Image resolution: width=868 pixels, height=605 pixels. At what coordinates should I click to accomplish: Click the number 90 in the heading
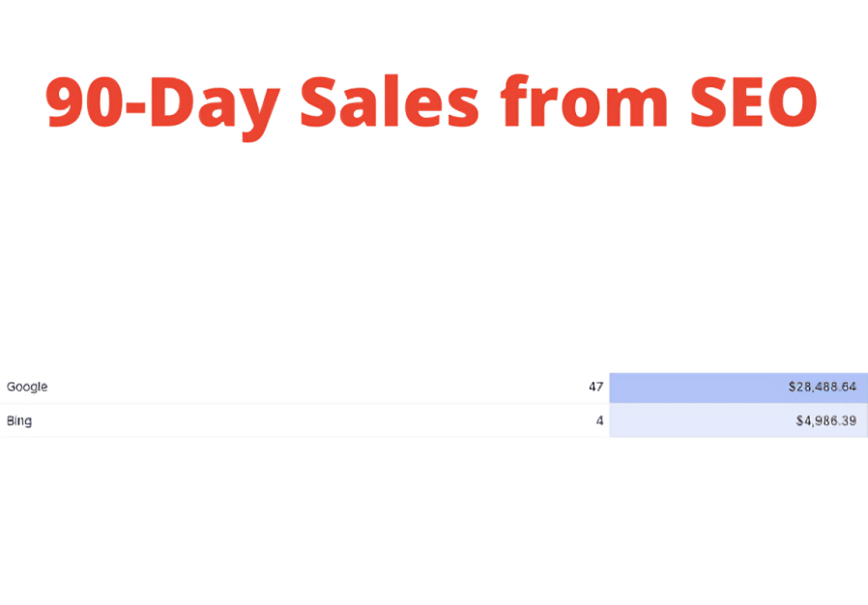pyautogui.click(x=80, y=102)
